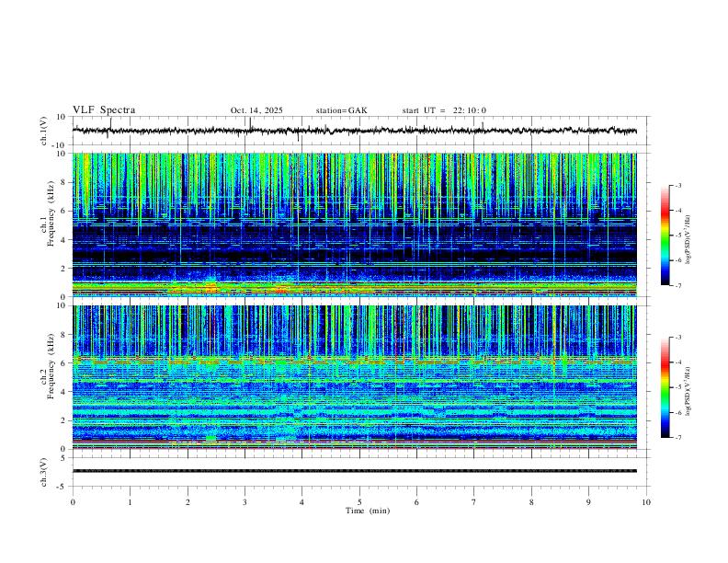Click the ch.1 PSD color scale bar
728x563 pixels.
click(x=665, y=236)
